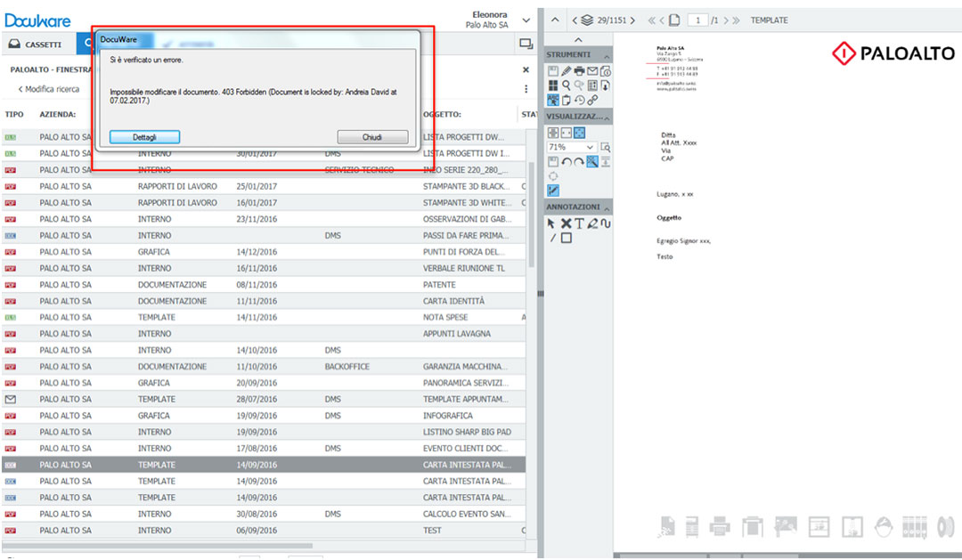
Task: Sort results by the TIPO column header
Action: [14, 115]
